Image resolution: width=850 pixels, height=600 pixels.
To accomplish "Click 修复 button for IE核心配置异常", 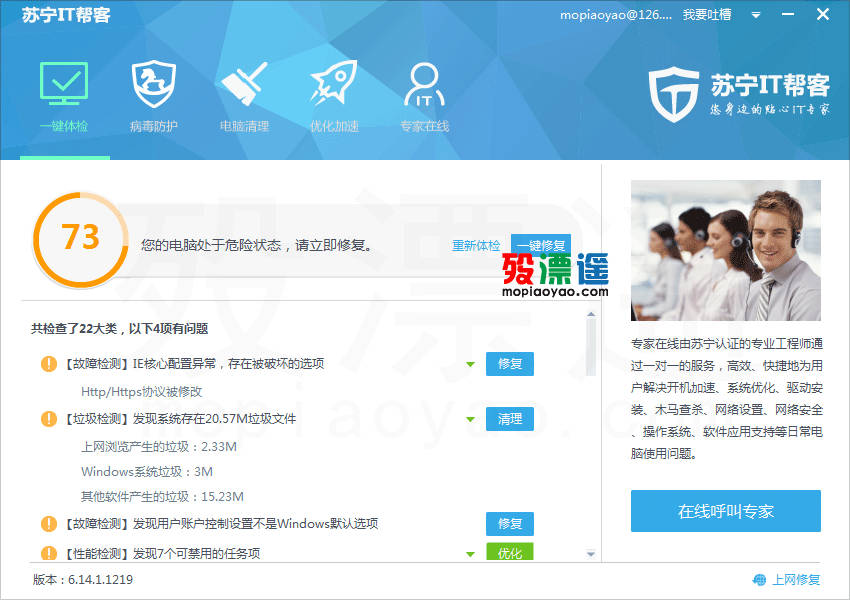I will click(x=510, y=364).
